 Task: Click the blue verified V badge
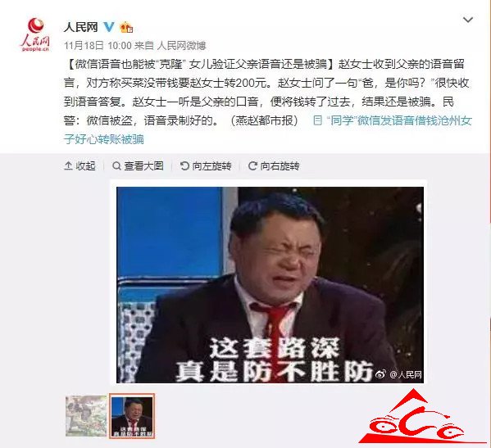pyautogui.click(x=109, y=27)
